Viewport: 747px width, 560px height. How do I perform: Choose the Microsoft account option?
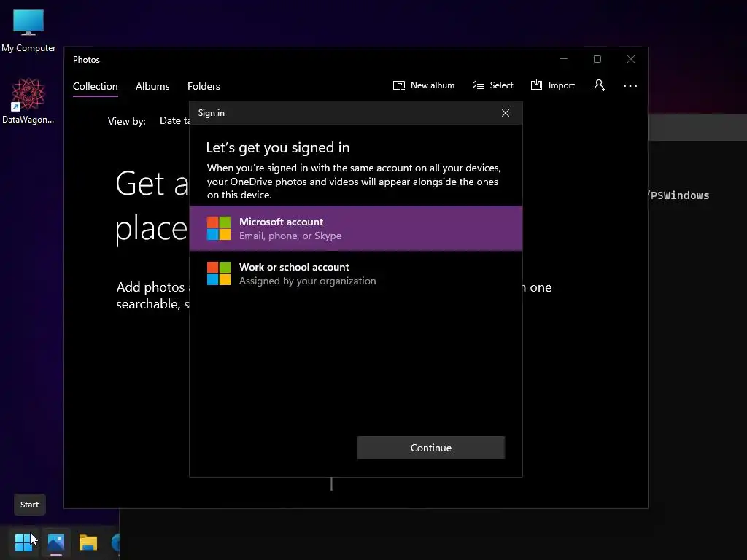point(356,228)
